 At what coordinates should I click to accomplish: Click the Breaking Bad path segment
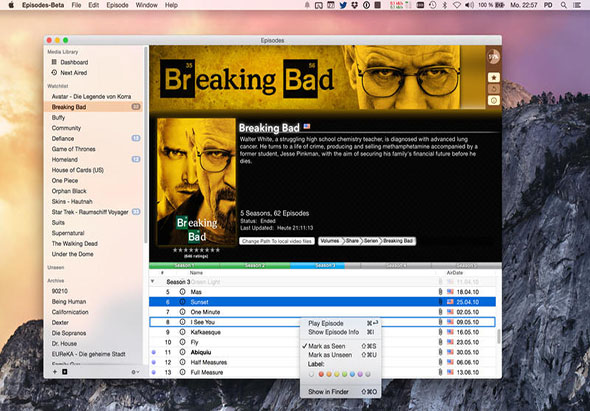point(398,241)
